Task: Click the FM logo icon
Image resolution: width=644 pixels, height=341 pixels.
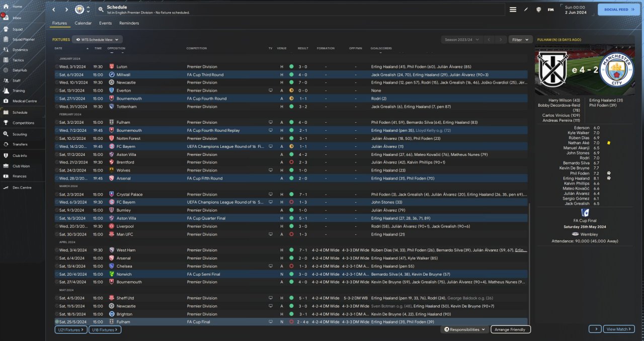Action: (x=550, y=10)
